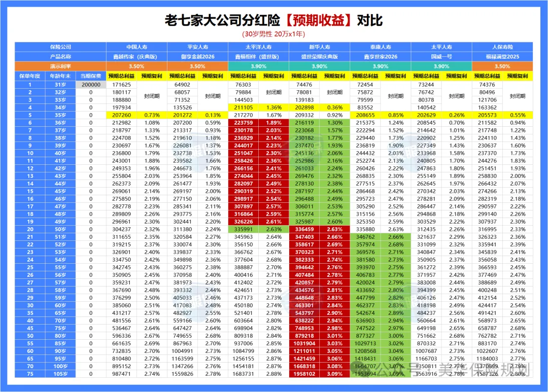This screenshot has height=392, width=548.
Task: Click product name 盛世荣耀庆典版
Action: [319, 56]
